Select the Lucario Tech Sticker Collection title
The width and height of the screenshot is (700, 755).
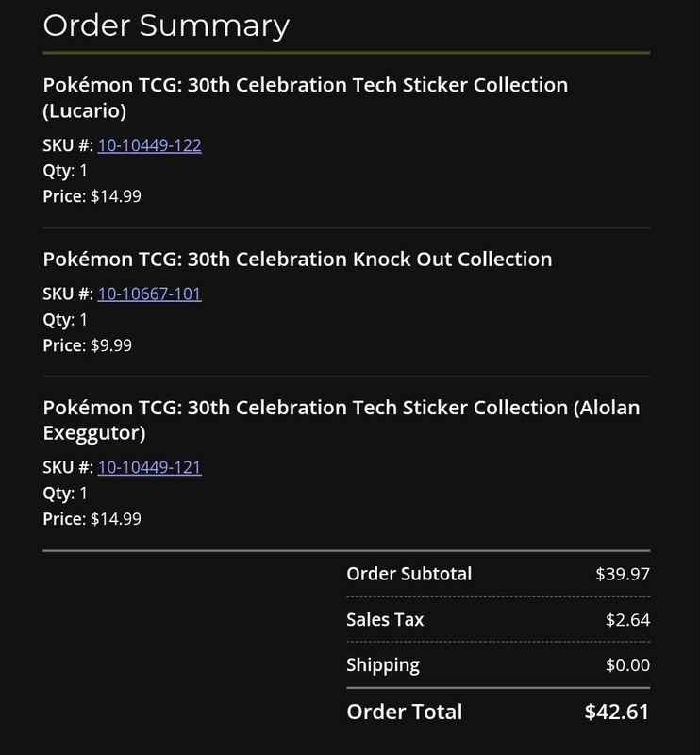306,98
